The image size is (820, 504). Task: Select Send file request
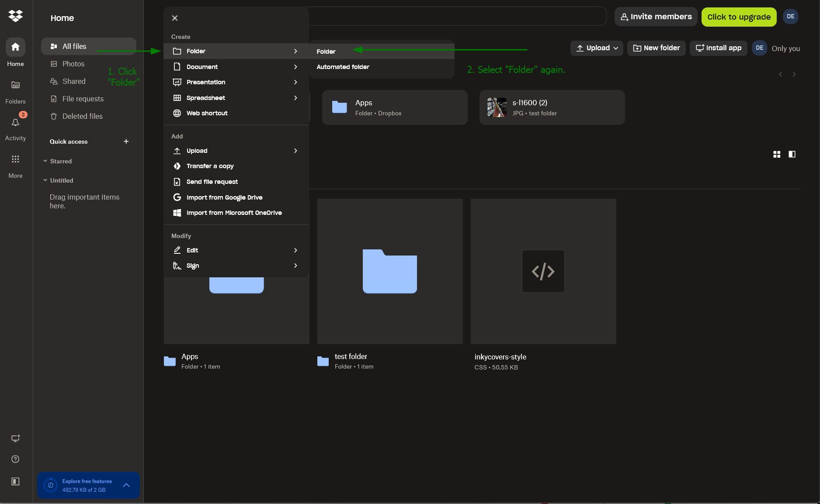pos(236,182)
